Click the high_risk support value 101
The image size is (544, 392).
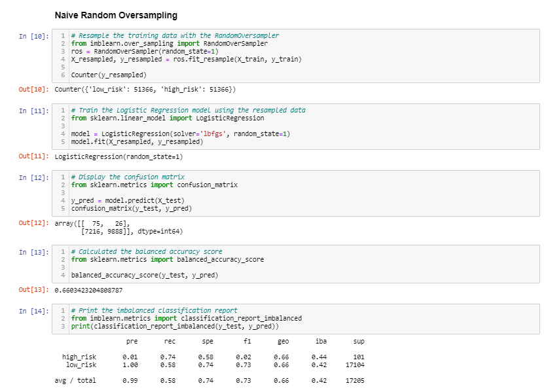pos(359,357)
